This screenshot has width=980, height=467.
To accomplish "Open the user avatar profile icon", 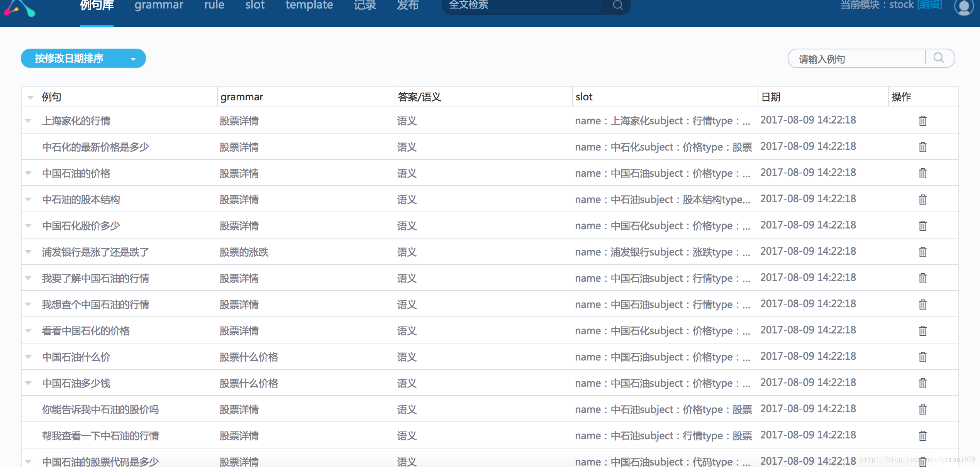I will tap(964, 7).
